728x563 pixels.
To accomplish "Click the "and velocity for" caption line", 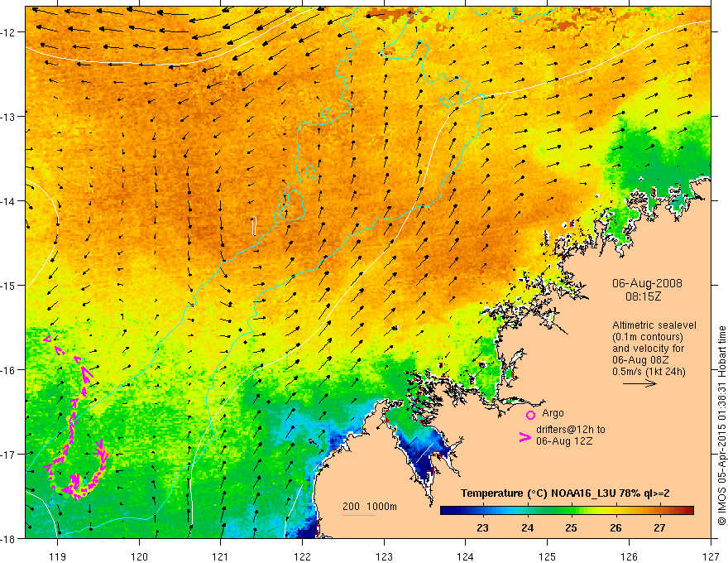I will [x=648, y=348].
